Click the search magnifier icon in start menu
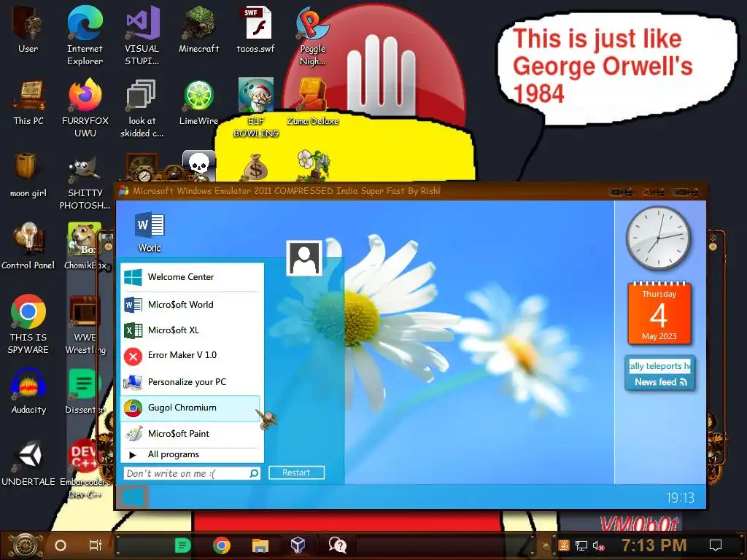 pos(255,473)
